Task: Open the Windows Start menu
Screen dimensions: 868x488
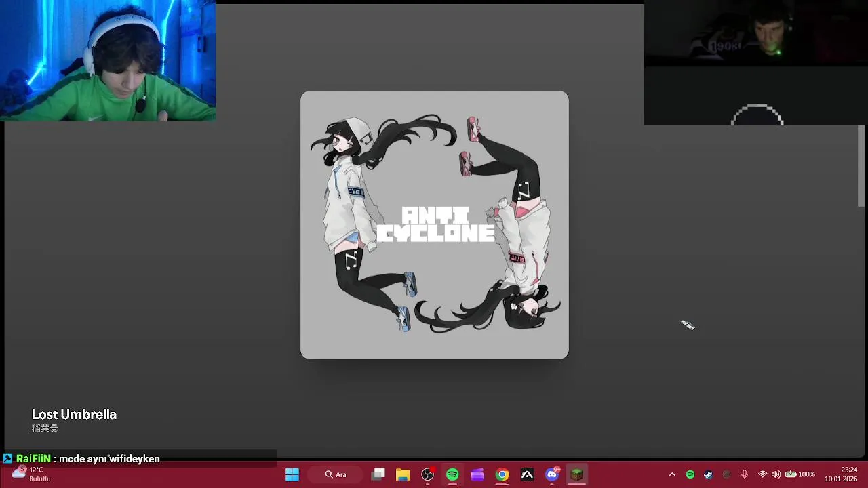Action: [292, 474]
